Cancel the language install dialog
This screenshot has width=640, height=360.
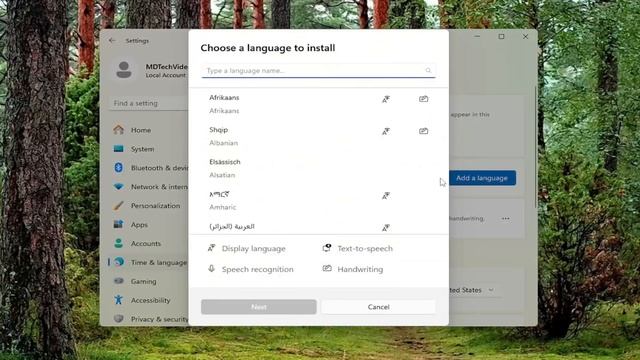click(x=378, y=307)
